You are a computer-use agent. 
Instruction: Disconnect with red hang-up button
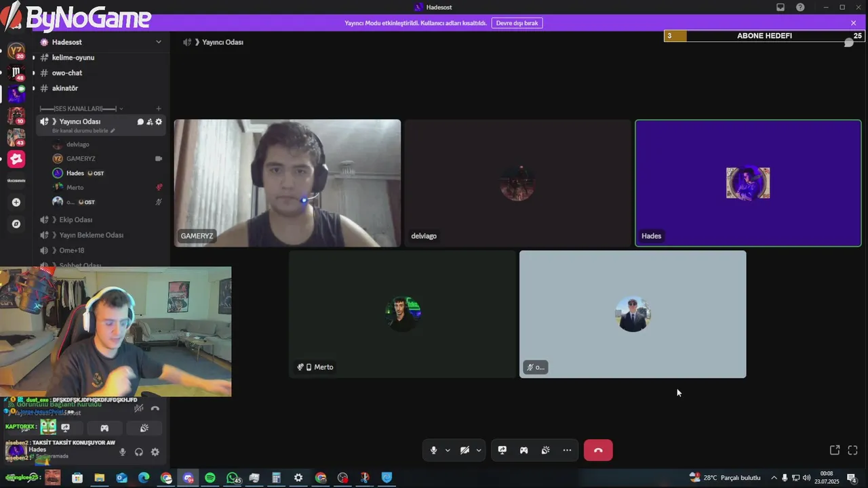tap(598, 450)
